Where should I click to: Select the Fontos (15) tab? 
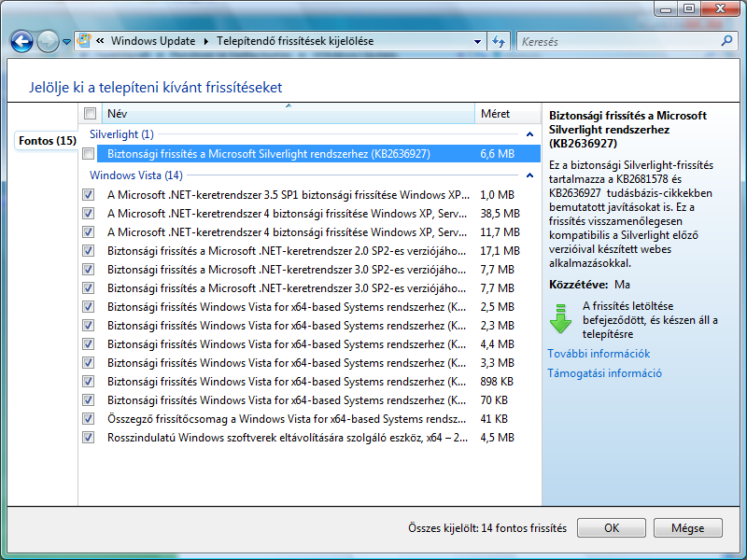[48, 141]
